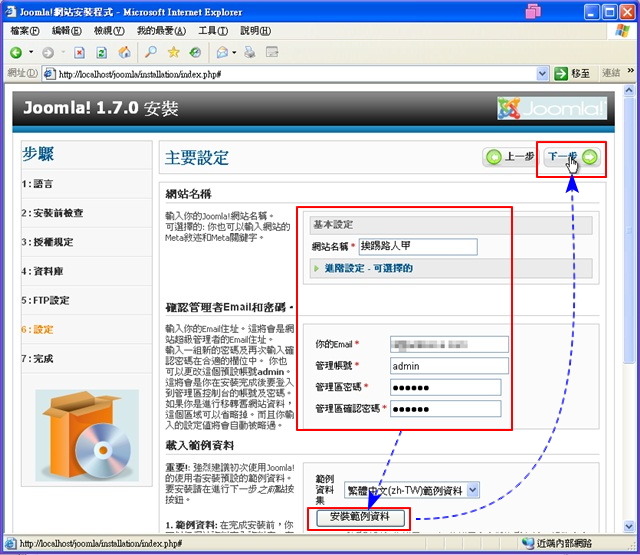Click the Edit page toolbar icon
The image size is (640, 555).
(272, 52)
